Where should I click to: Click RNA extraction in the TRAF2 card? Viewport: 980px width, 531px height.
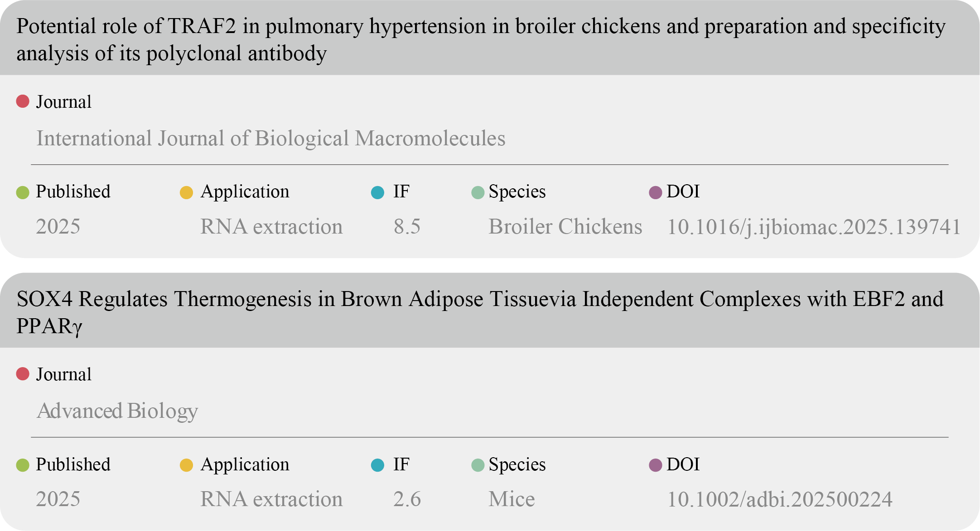271,227
